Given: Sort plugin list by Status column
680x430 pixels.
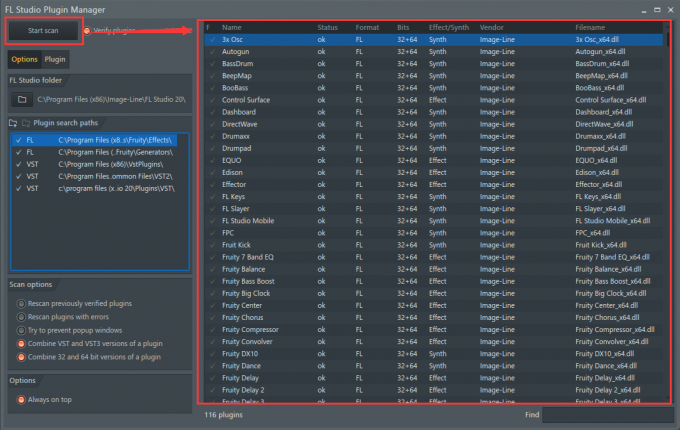Looking at the screenshot, I should (x=327, y=27).
